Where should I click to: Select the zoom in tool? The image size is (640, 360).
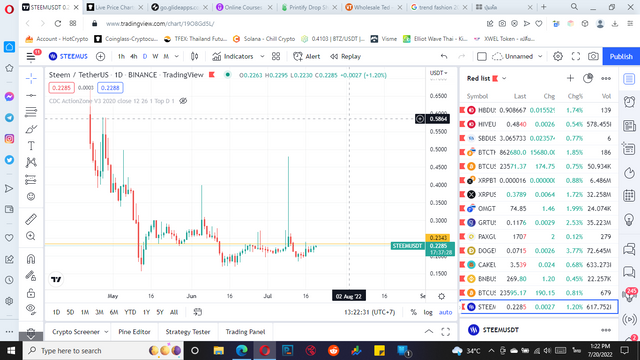coord(31,236)
